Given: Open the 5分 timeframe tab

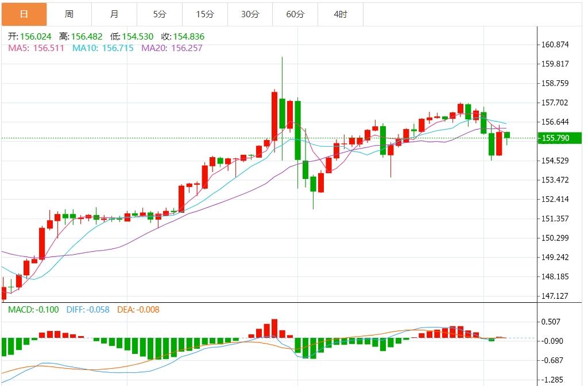Looking at the screenshot, I should (x=160, y=14).
